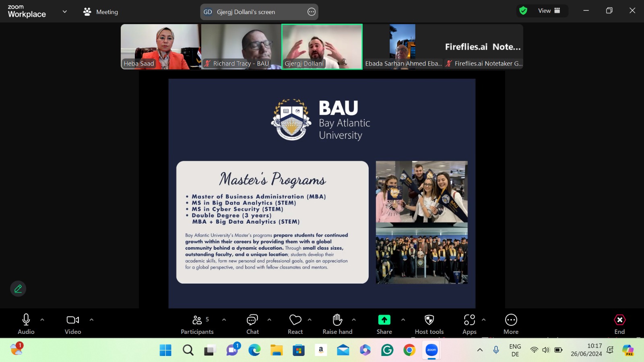Image resolution: width=644 pixels, height=362 pixels.
Task: Open File Explorer from taskbar
Action: 277,350
